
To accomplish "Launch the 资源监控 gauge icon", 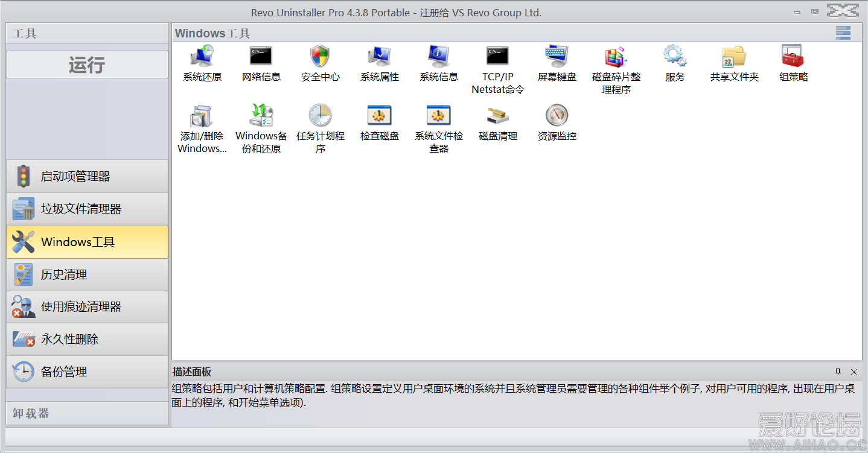I will tap(557, 116).
